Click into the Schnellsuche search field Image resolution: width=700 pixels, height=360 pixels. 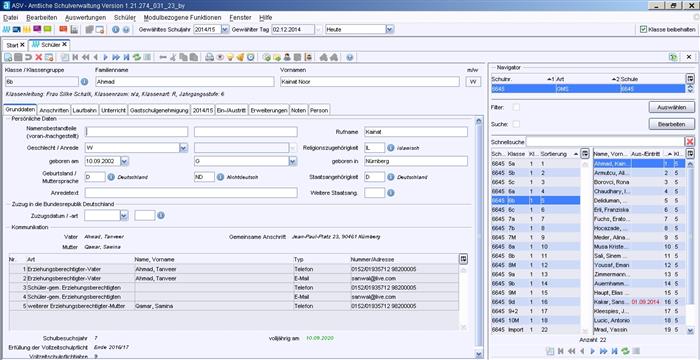click(605, 142)
